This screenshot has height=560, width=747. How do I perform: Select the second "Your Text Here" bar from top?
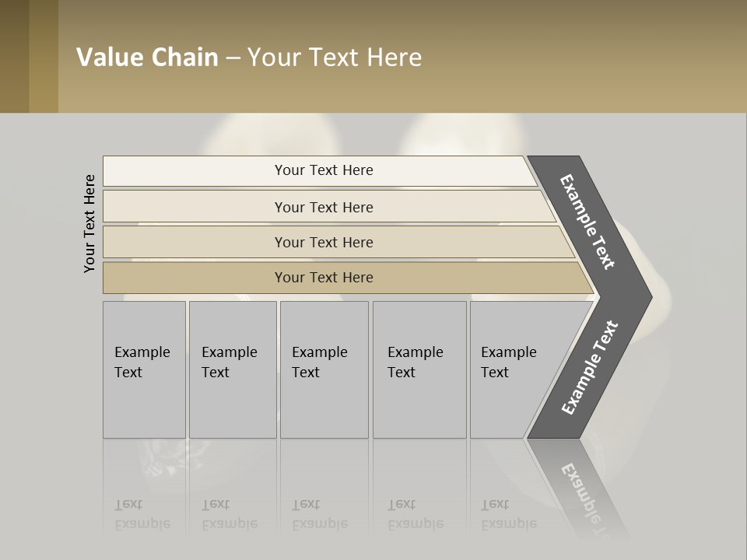pos(324,207)
